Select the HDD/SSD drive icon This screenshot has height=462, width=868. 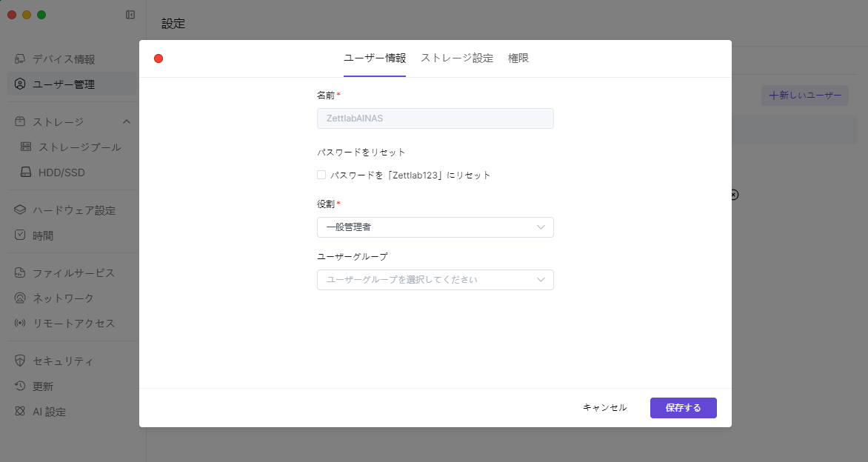point(26,173)
